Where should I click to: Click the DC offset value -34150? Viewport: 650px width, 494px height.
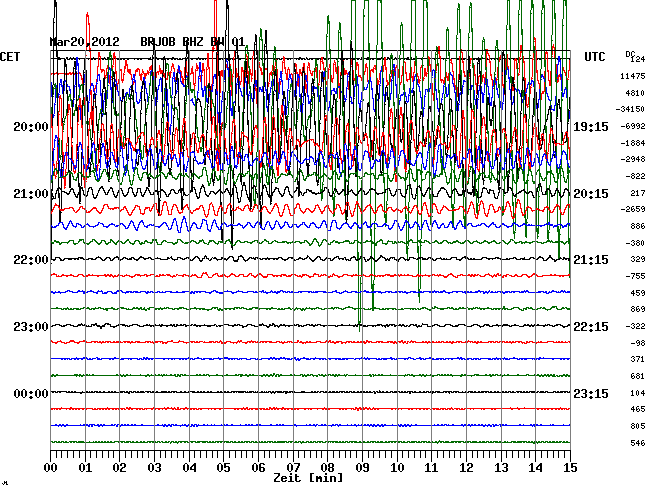(630, 109)
